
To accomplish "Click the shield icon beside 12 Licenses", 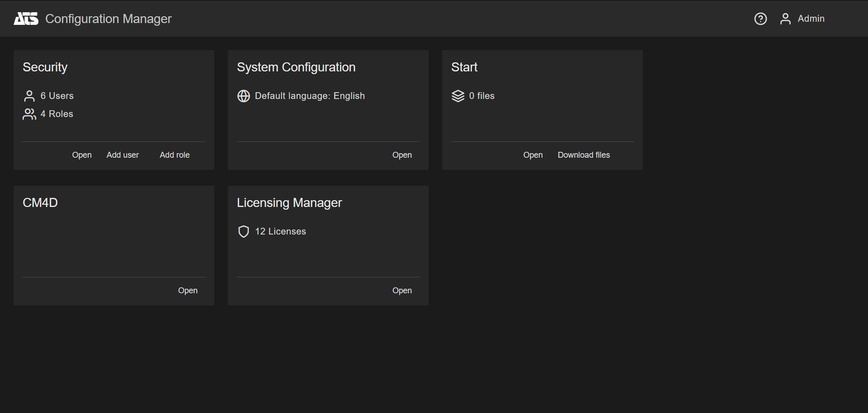I will (x=244, y=231).
